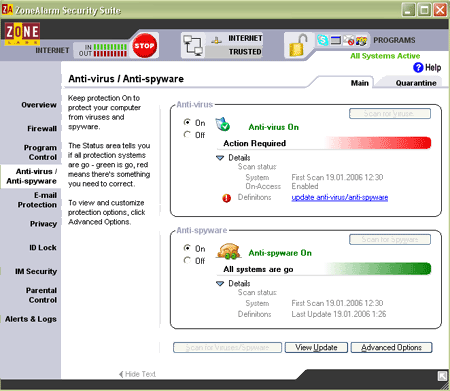Click the Internet zone network icon
Viewport: 450px width, 391px height.
pos(217,41)
